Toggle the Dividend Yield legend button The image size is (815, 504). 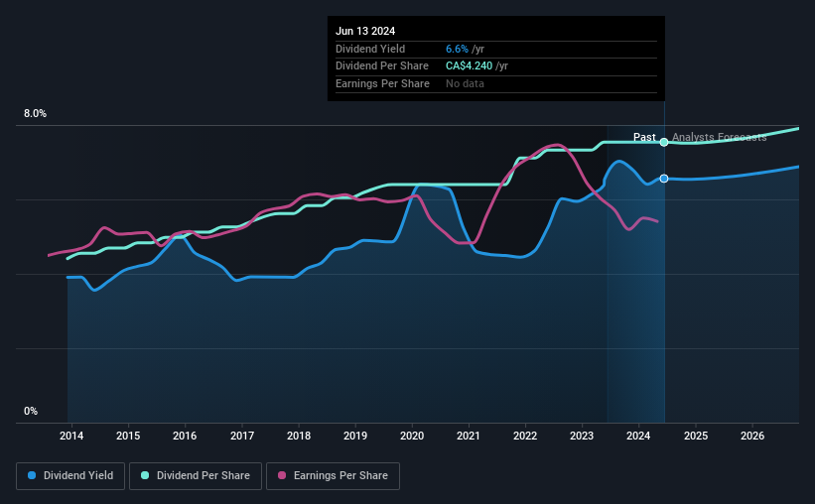pyautogui.click(x=70, y=476)
